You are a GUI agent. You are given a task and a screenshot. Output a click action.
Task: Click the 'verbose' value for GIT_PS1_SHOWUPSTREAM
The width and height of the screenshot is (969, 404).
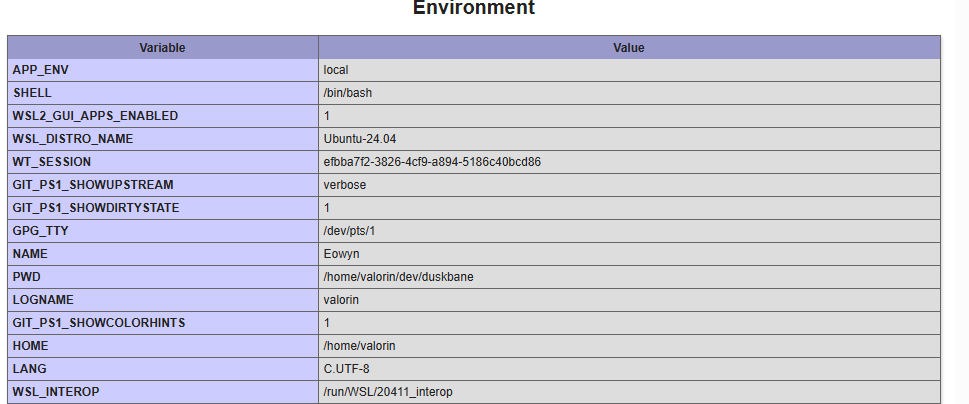[344, 185]
